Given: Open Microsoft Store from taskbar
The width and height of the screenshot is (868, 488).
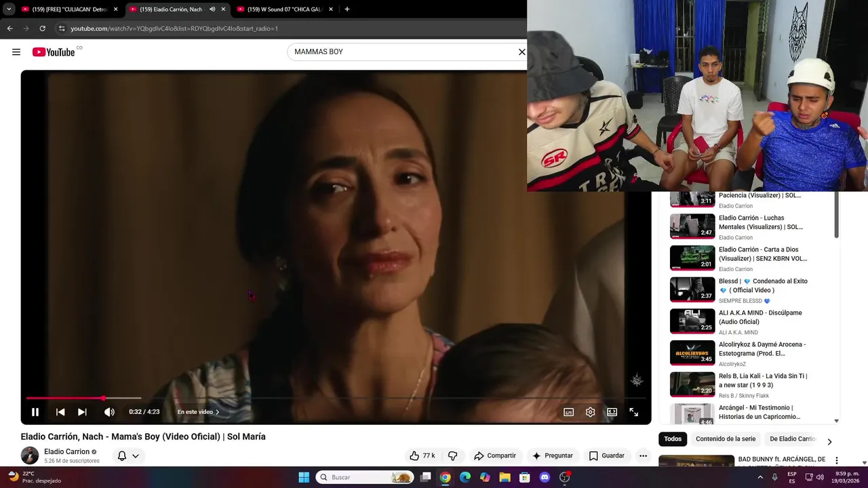Looking at the screenshot, I should click(524, 477).
